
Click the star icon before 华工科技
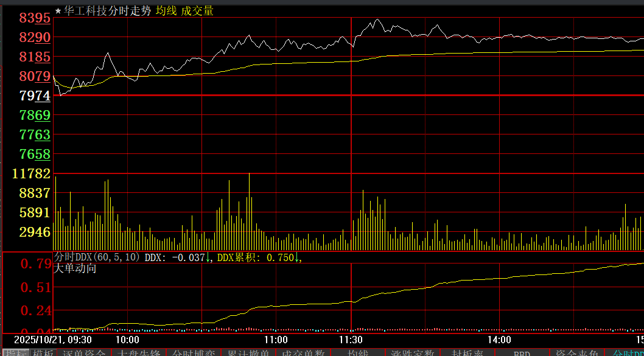tap(57, 11)
